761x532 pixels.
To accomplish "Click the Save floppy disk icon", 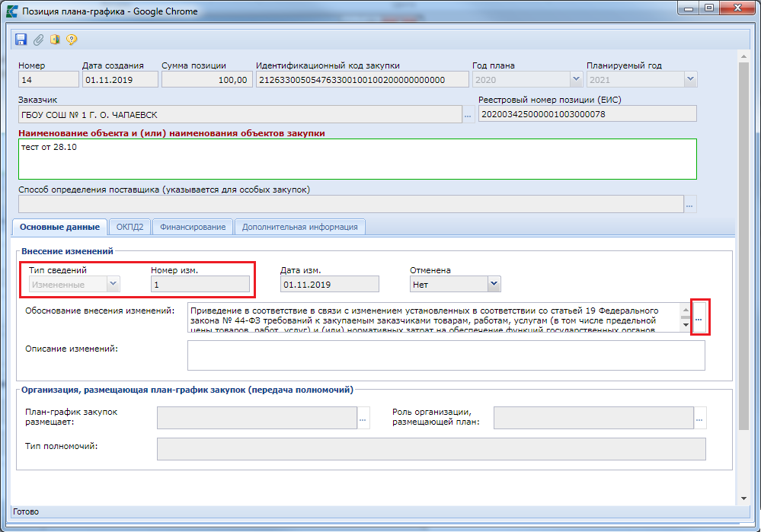I will [x=21, y=40].
